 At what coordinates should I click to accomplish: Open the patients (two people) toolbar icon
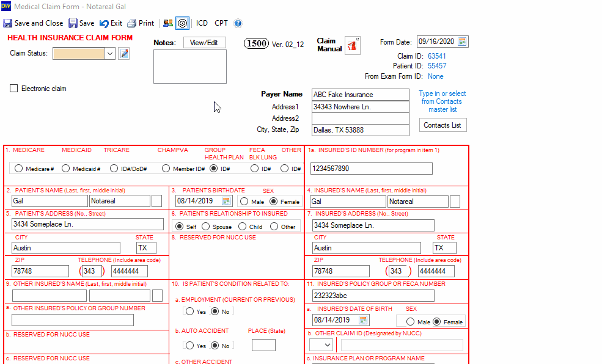click(x=168, y=23)
